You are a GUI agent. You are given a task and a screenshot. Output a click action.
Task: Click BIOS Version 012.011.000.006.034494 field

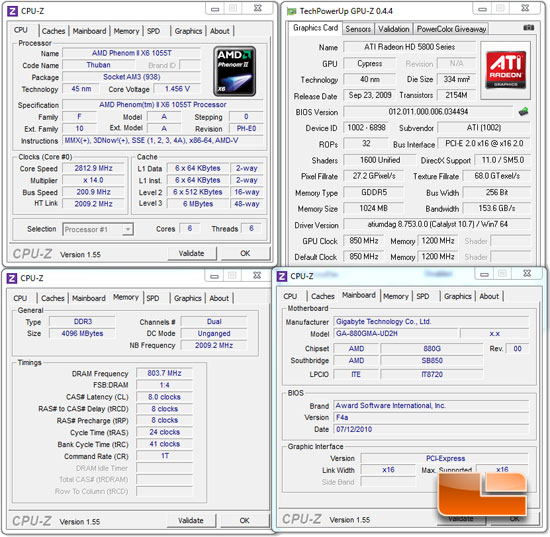pyautogui.click(x=428, y=112)
